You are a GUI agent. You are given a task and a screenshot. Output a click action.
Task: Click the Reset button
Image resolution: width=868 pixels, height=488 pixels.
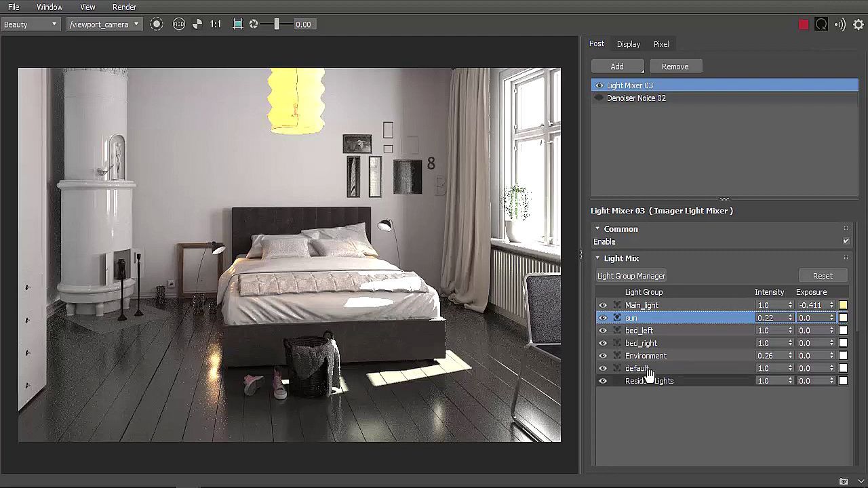[x=823, y=276]
